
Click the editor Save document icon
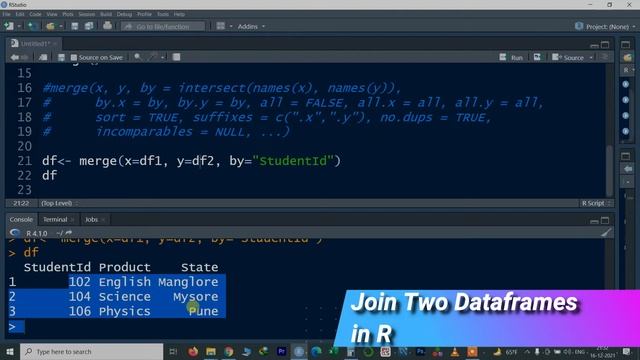click(61, 58)
